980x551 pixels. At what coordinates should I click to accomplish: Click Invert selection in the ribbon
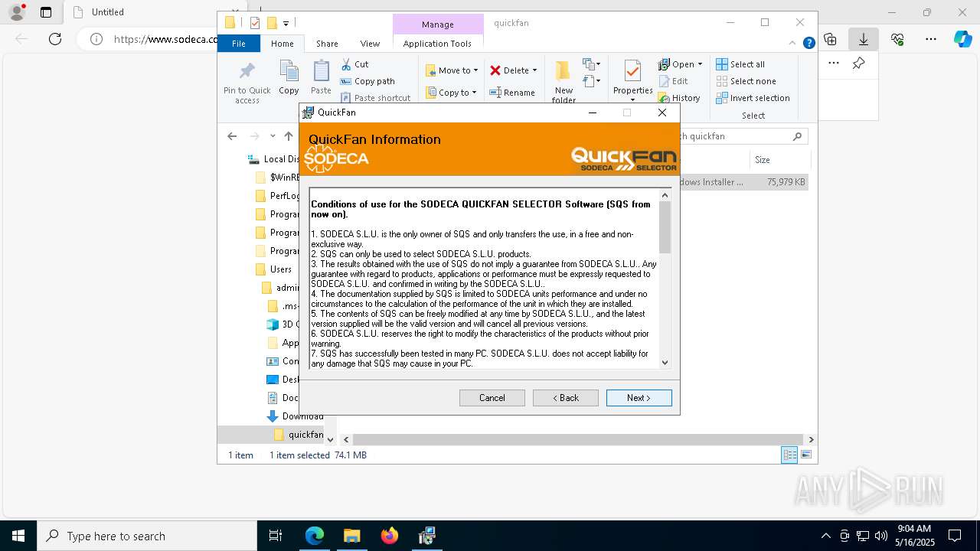[x=753, y=98]
